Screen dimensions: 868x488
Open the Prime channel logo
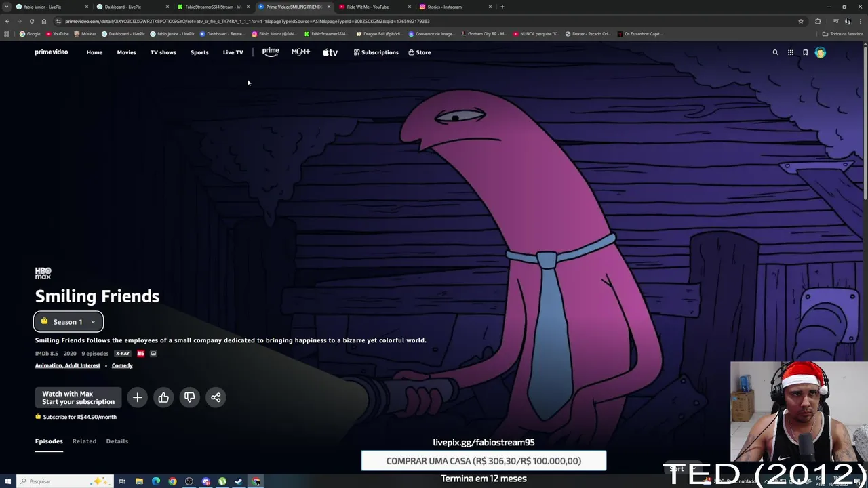(x=271, y=52)
